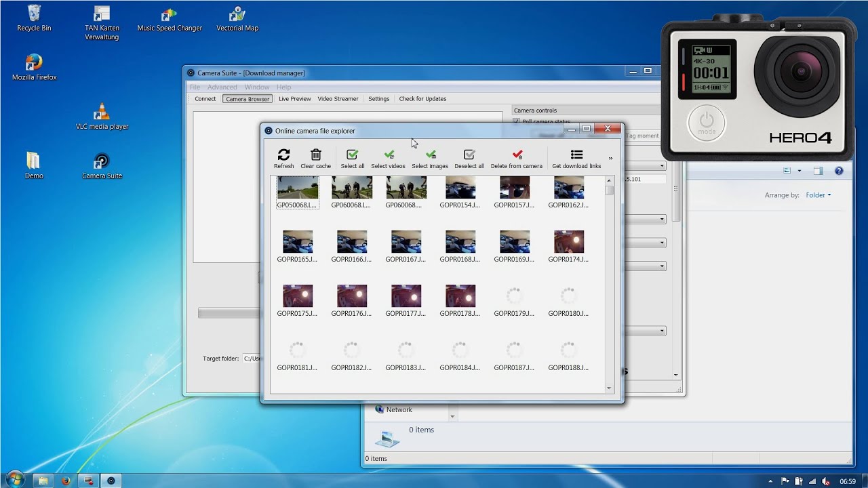Open the Advanced menu in Camera Suite
The width and height of the screenshot is (868, 488).
pyautogui.click(x=222, y=87)
